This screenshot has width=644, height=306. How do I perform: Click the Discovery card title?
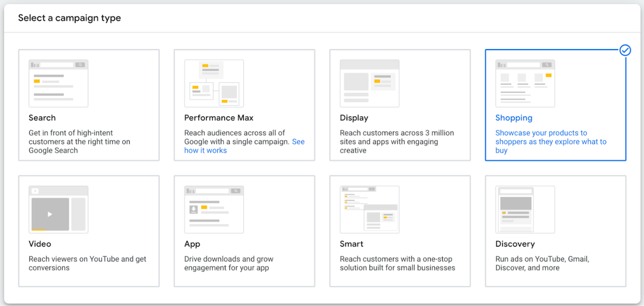(515, 244)
